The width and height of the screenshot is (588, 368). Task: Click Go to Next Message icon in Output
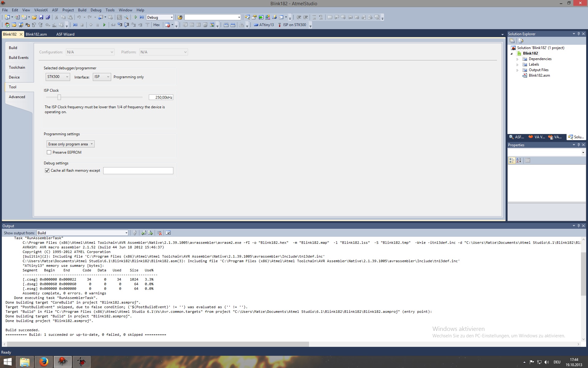click(150, 233)
